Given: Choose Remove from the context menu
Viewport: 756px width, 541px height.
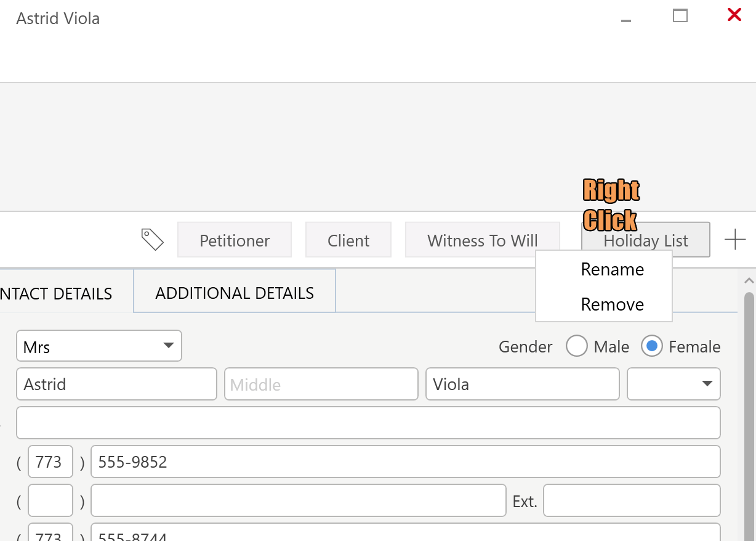Looking at the screenshot, I should coord(612,304).
